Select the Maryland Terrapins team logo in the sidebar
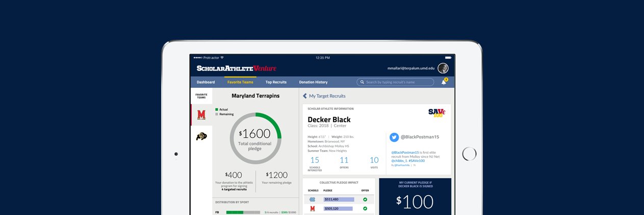The height and width of the screenshot is (215, 644). tap(201, 115)
